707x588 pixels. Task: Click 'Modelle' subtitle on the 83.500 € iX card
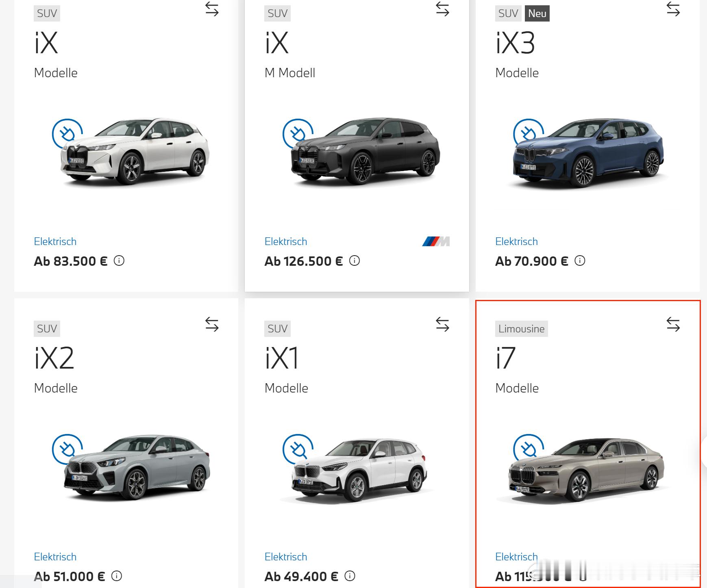coord(56,73)
